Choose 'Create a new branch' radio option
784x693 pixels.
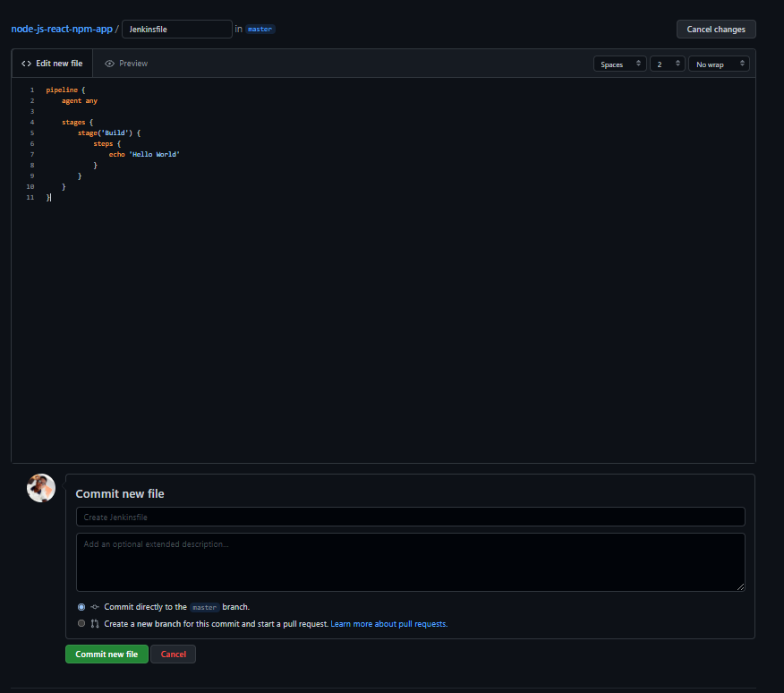81,624
